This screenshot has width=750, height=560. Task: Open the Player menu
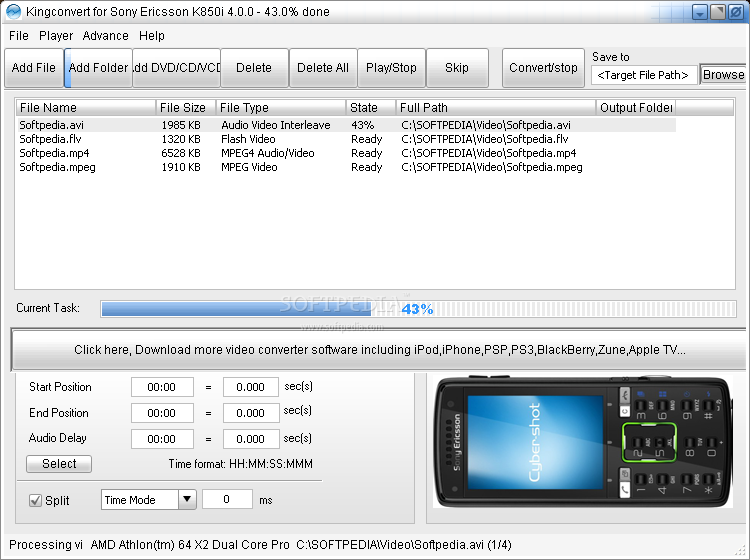(56, 36)
